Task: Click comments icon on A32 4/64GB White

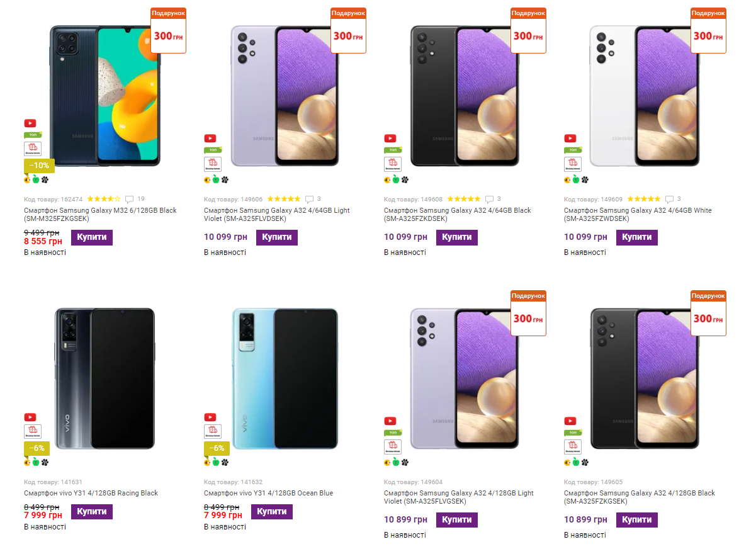Action: pyautogui.click(x=669, y=199)
